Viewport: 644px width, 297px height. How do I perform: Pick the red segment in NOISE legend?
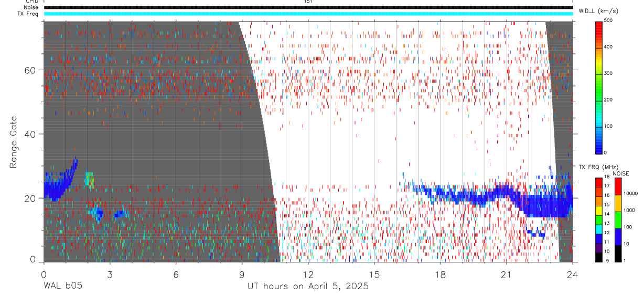point(618,186)
